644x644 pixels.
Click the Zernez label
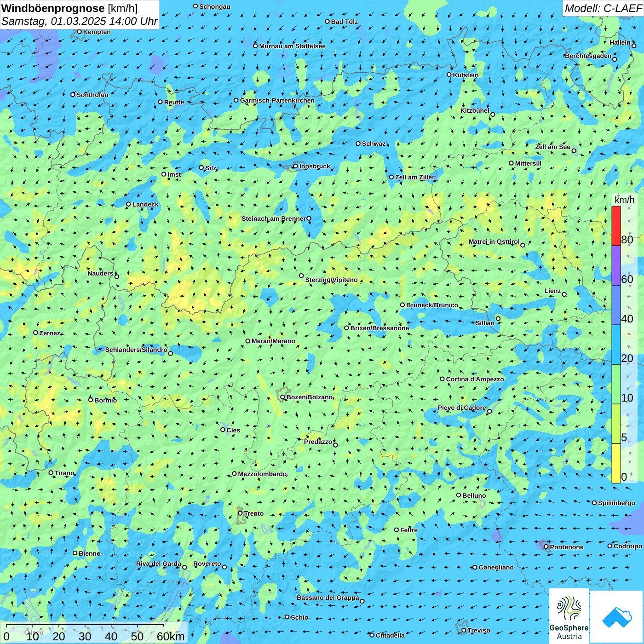(x=49, y=333)
